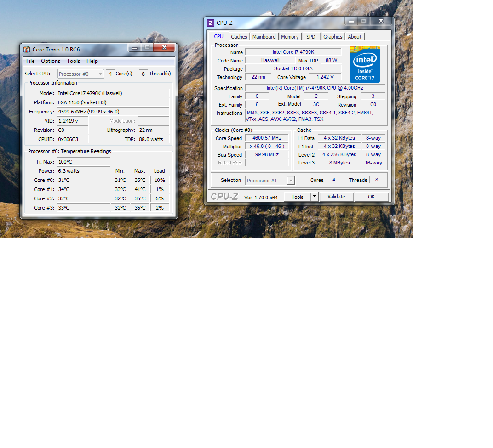Click the Core #0 load value 10%
Image resolution: width=493 pixels, height=448 pixels.
160,180
